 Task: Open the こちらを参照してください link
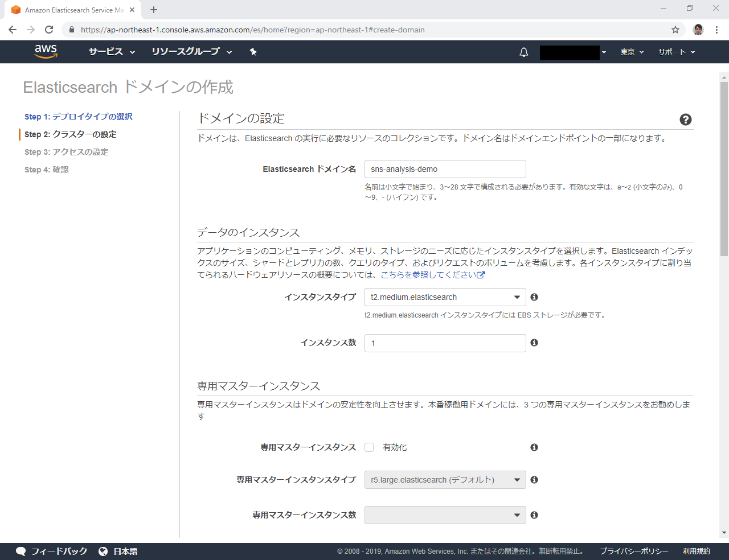(x=432, y=275)
